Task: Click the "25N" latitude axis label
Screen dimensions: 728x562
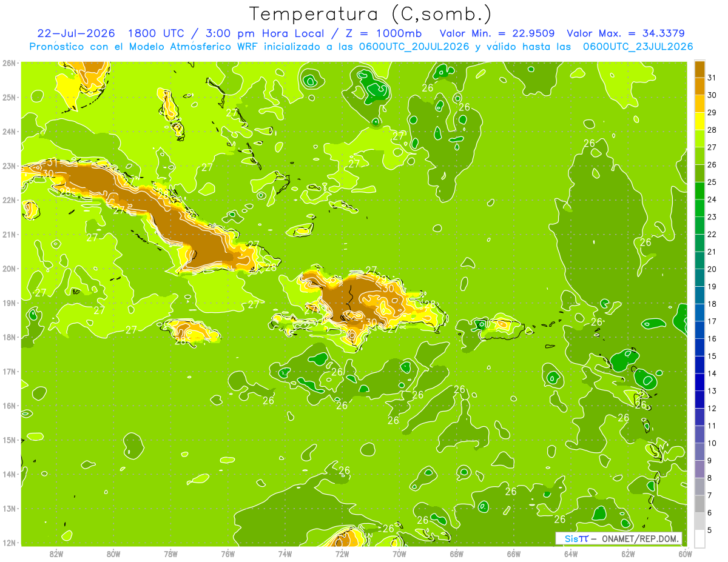Action: click(9, 97)
